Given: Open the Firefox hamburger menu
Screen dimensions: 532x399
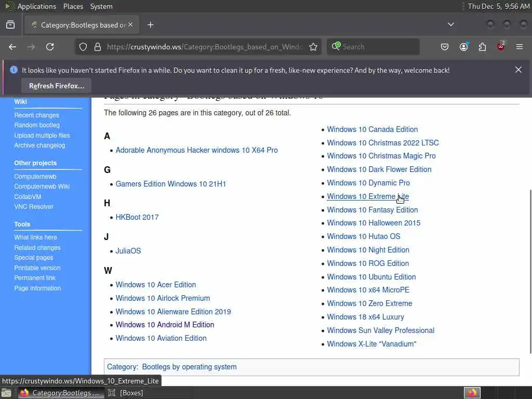Looking at the screenshot, I should pos(520,47).
